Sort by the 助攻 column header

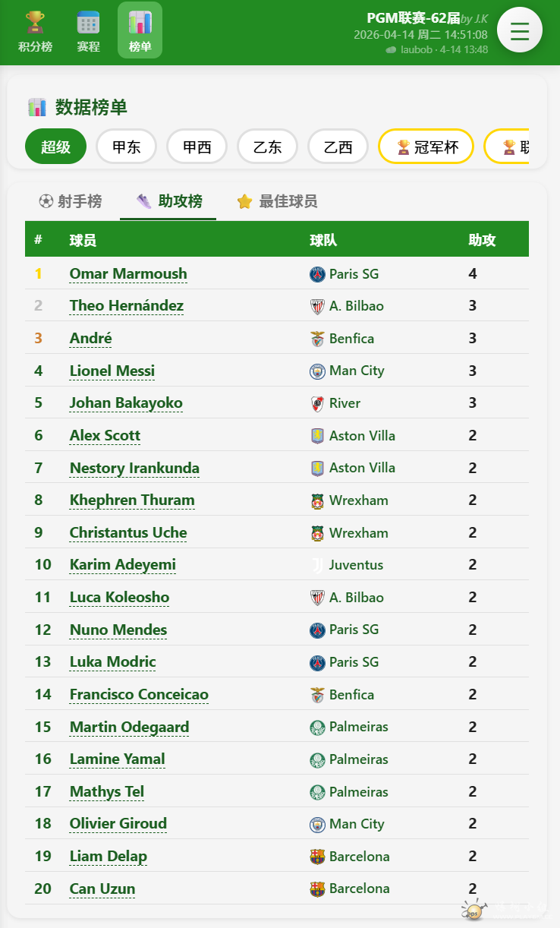(482, 240)
